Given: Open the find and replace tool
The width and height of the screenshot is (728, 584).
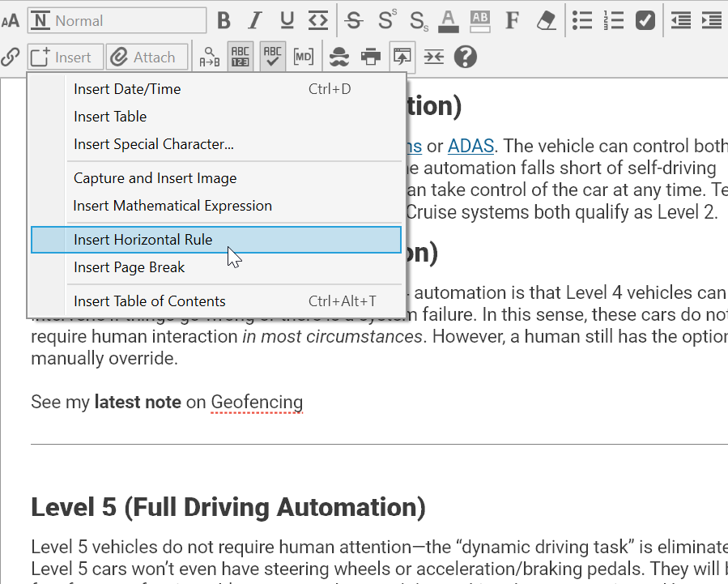Looking at the screenshot, I should 210,57.
